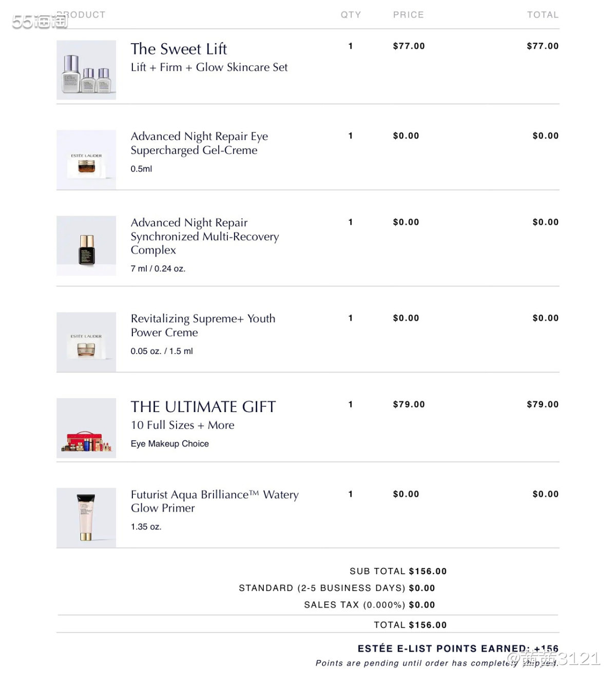Open THE ULTIMATE GIFT set image

[x=86, y=428]
